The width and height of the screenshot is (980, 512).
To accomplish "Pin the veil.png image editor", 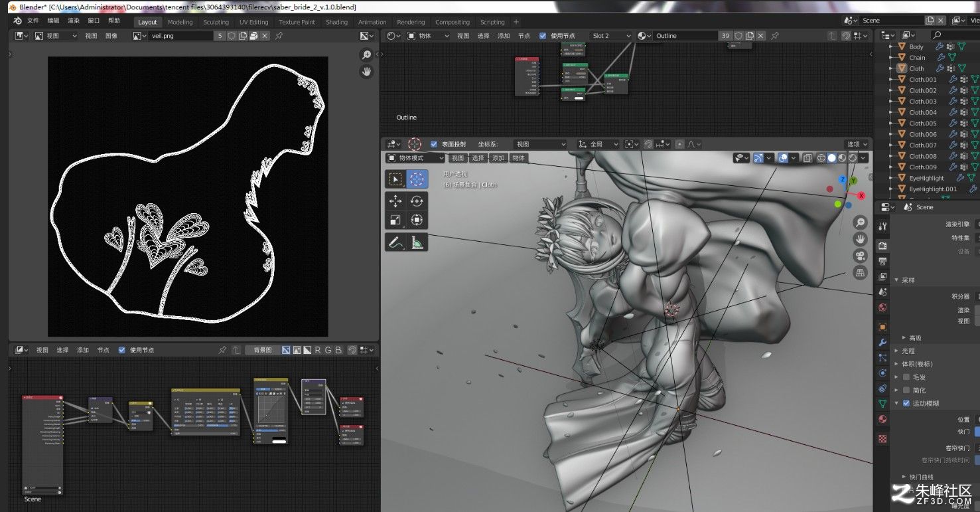I will point(279,36).
